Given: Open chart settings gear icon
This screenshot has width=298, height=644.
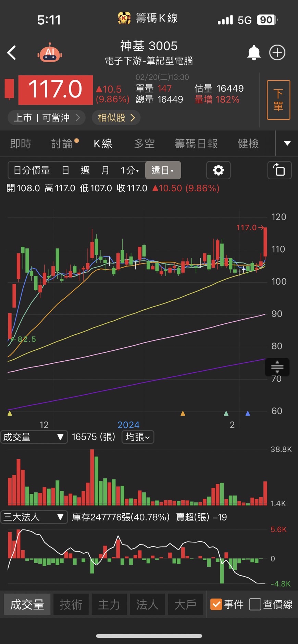Looking at the screenshot, I should tap(218, 170).
